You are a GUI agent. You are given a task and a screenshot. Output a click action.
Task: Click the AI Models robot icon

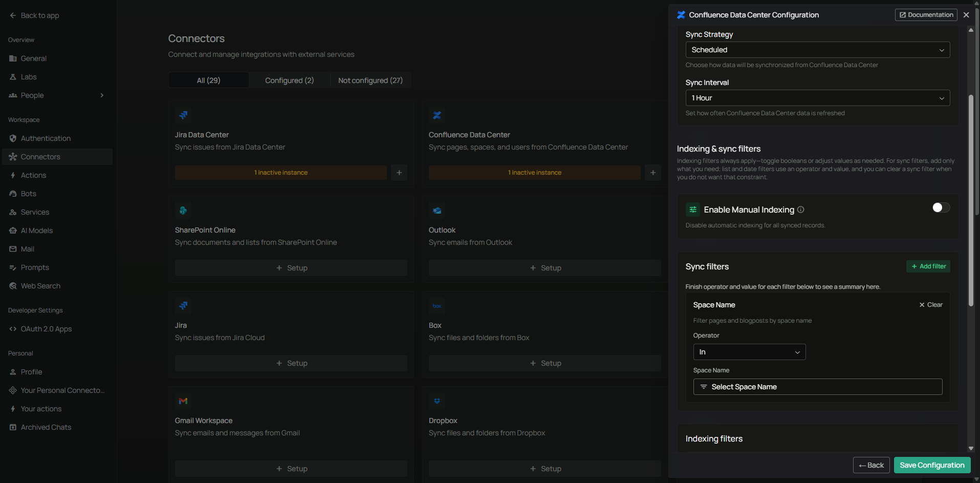coord(13,230)
